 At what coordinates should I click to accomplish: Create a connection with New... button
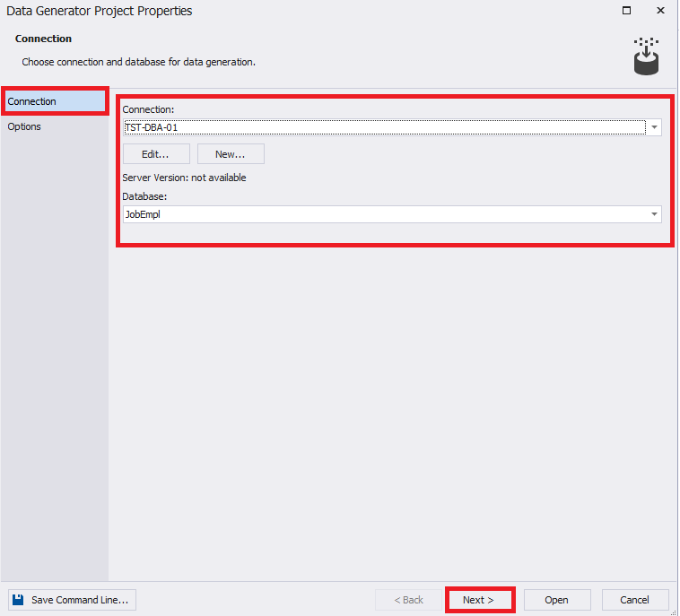(x=231, y=154)
